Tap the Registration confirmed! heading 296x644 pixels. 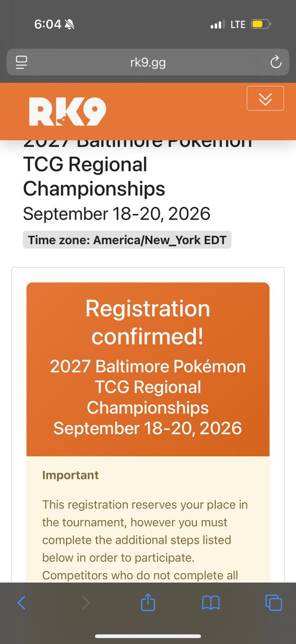pos(148,322)
